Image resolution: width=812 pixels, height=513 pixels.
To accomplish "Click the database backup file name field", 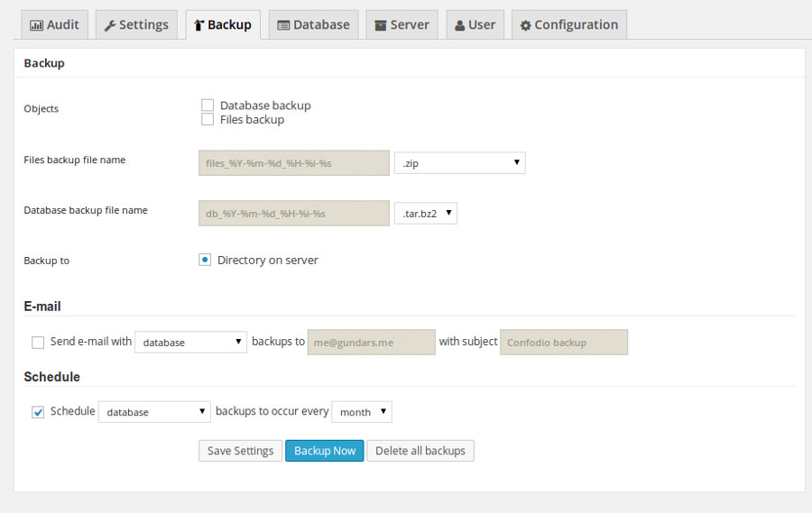I will point(294,214).
